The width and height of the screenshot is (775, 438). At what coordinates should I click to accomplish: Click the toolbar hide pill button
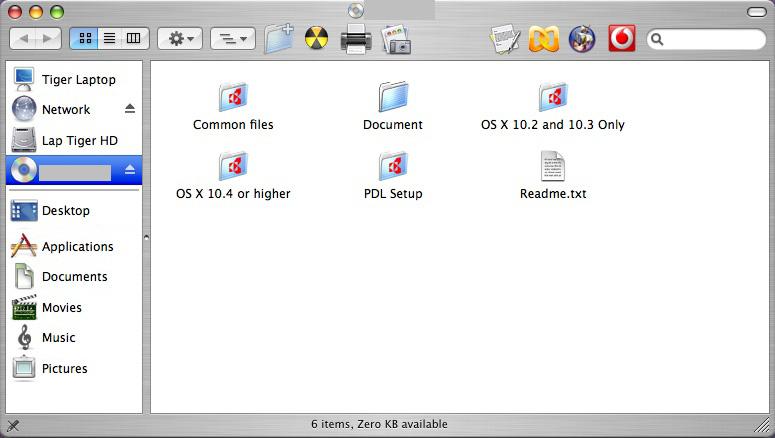pos(756,12)
